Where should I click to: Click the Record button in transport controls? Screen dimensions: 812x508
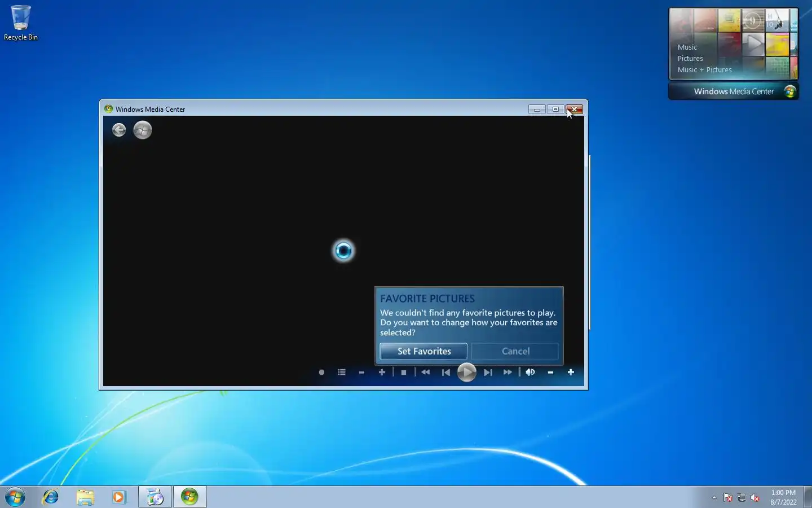point(321,373)
